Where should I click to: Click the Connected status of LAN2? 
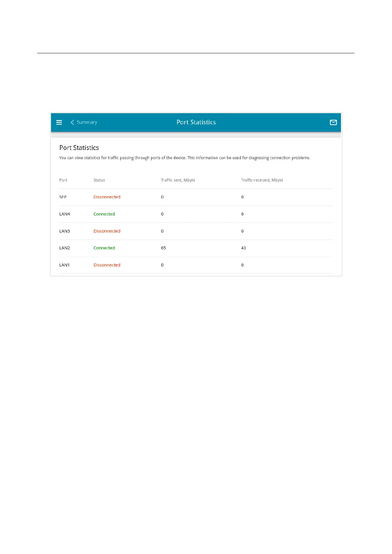pos(104,248)
